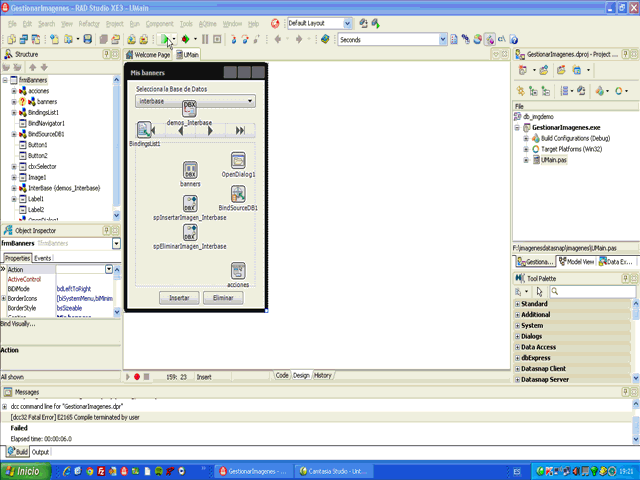The width and height of the screenshot is (640, 480).
Task: Switch to the Welcome Page tab
Action: coord(149,55)
